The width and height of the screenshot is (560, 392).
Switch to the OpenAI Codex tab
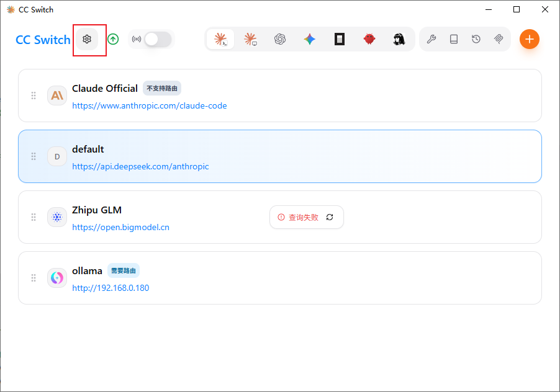280,39
